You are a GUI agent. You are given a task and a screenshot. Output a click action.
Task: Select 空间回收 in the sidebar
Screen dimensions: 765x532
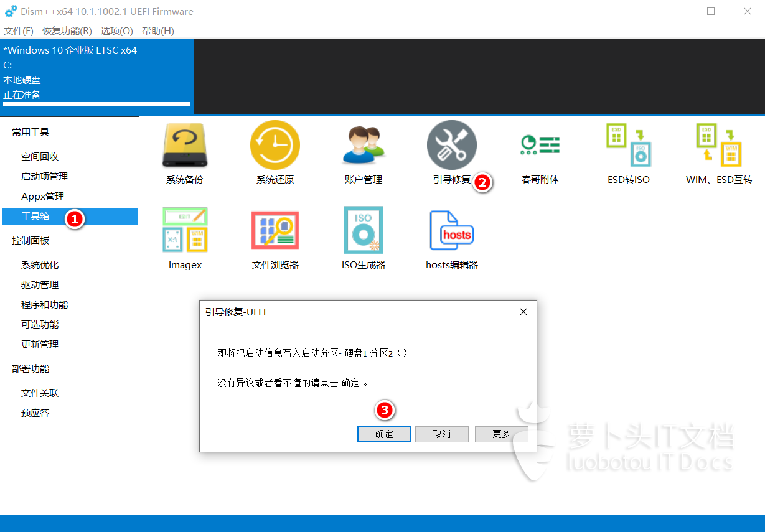(x=40, y=157)
